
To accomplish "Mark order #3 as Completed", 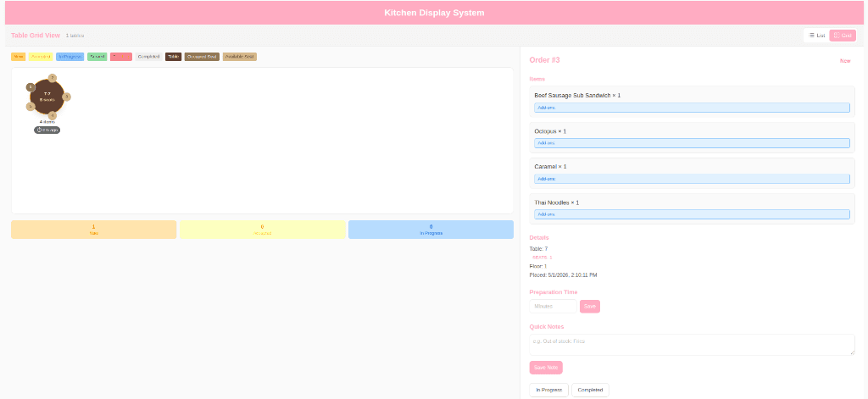I will point(590,390).
